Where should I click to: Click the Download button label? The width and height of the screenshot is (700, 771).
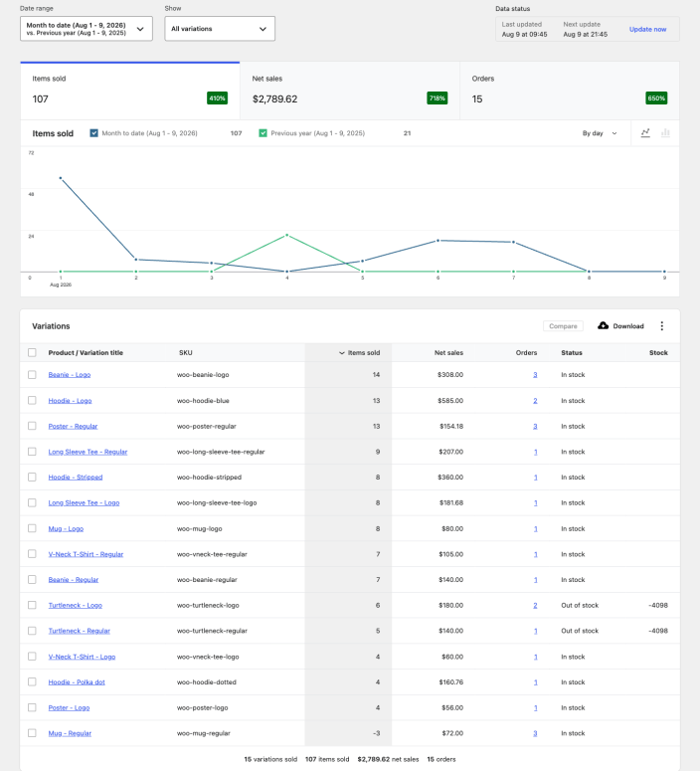click(628, 326)
